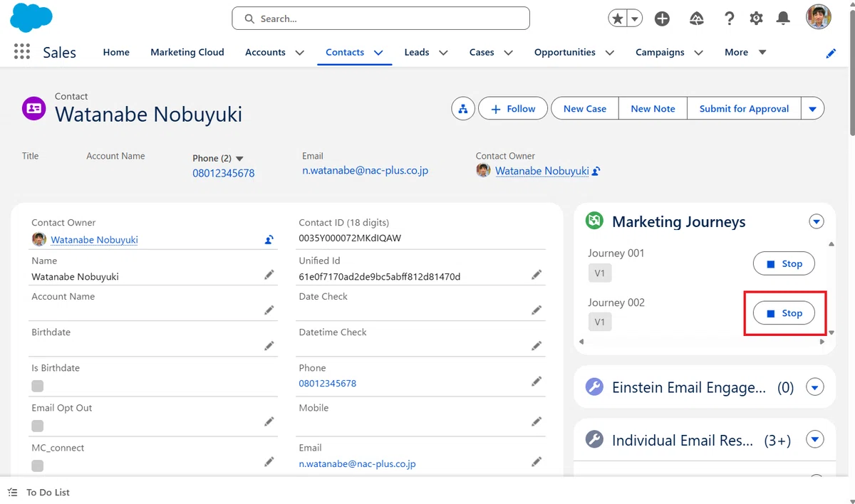Image resolution: width=855 pixels, height=504 pixels.
Task: Open the Accounts tab
Action: pyautogui.click(x=265, y=52)
